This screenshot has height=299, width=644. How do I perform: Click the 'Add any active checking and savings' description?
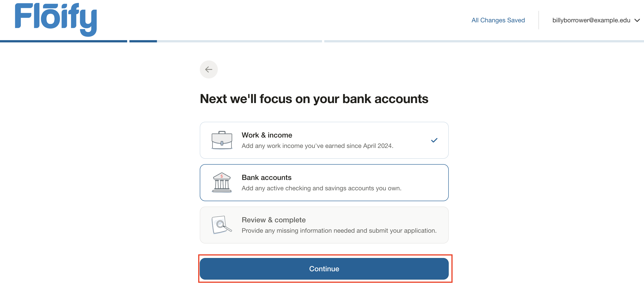[321, 188]
